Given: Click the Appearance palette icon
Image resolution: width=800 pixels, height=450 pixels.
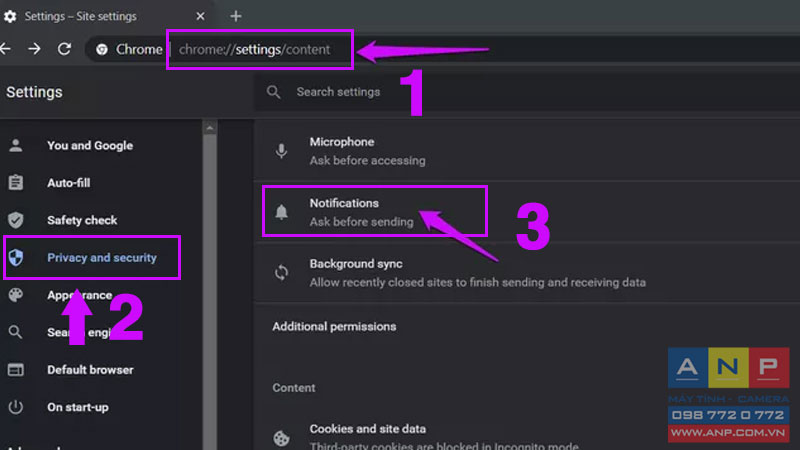Looking at the screenshot, I should click(x=16, y=295).
